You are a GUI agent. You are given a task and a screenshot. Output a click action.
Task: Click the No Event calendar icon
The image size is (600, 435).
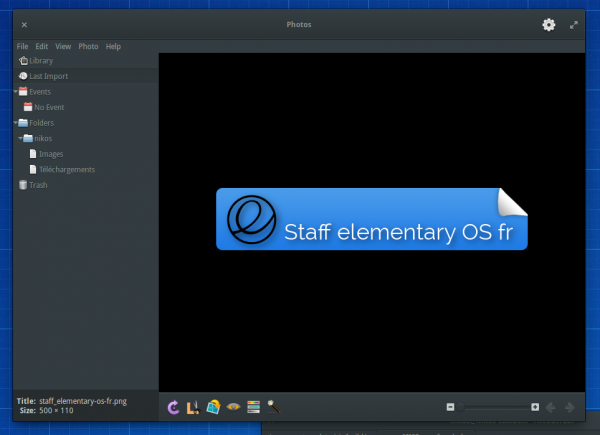click(x=28, y=107)
